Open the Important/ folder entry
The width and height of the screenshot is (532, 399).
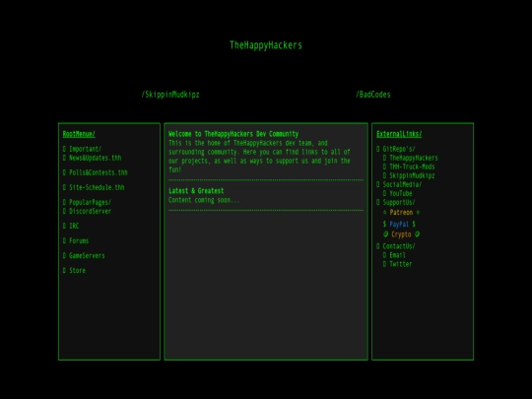click(85, 149)
